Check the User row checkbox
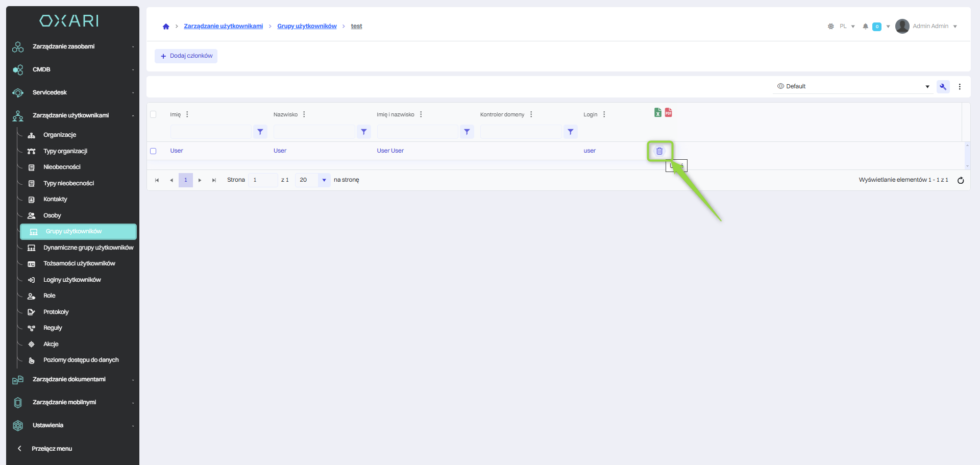980x465 pixels. pos(153,151)
